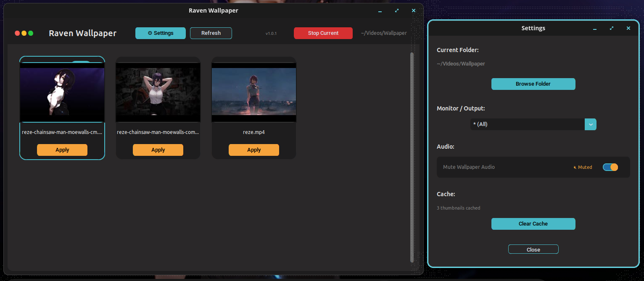Select the reze.mp4 beach scene thumbnail
Image resolution: width=644 pixels, height=281 pixels.
click(x=254, y=92)
